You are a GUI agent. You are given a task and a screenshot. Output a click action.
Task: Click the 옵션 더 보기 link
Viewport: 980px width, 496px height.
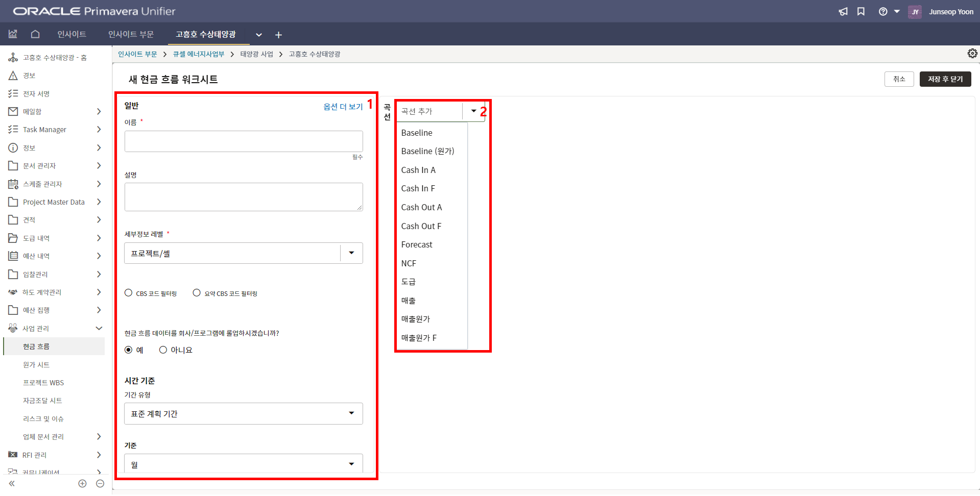click(x=343, y=106)
